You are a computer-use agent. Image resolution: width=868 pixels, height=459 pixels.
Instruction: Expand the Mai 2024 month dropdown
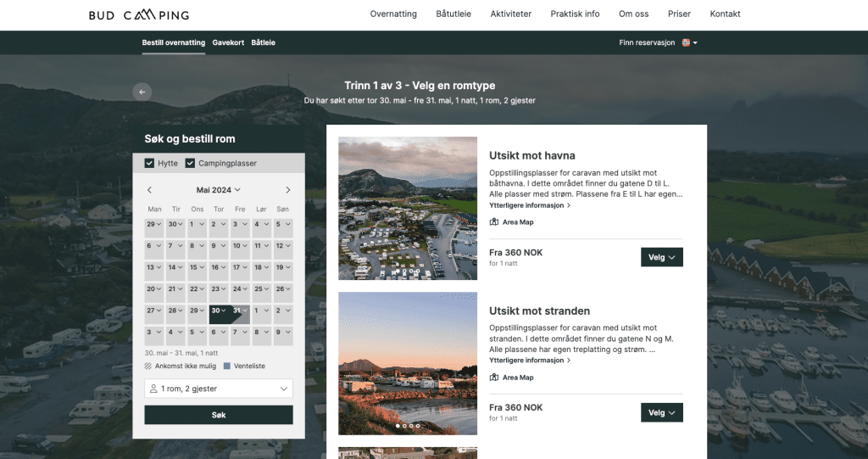219,190
